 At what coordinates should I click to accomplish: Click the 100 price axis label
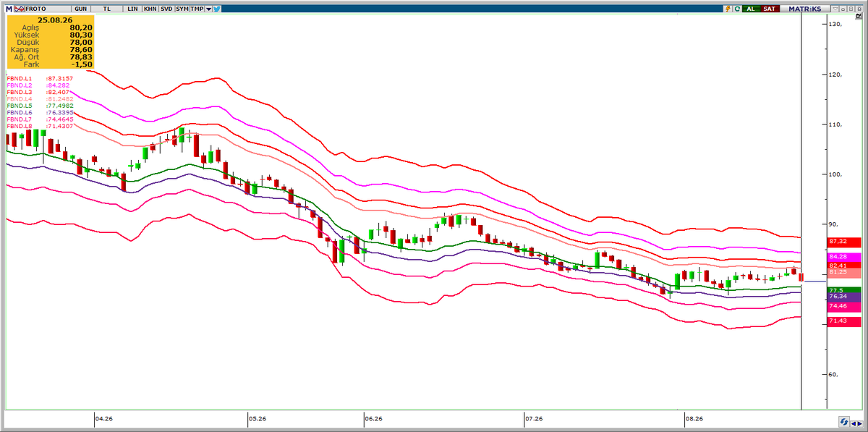coord(836,174)
